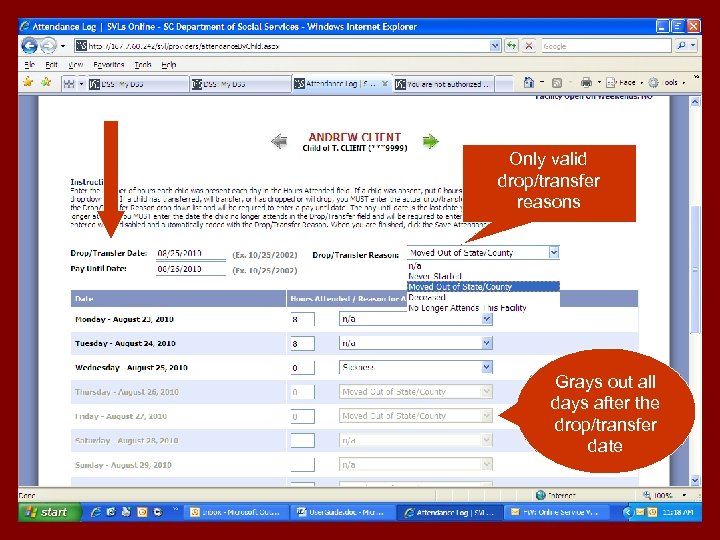Click the browser Back arrow button
Image resolution: width=720 pixels, height=540 pixels.
[29, 45]
